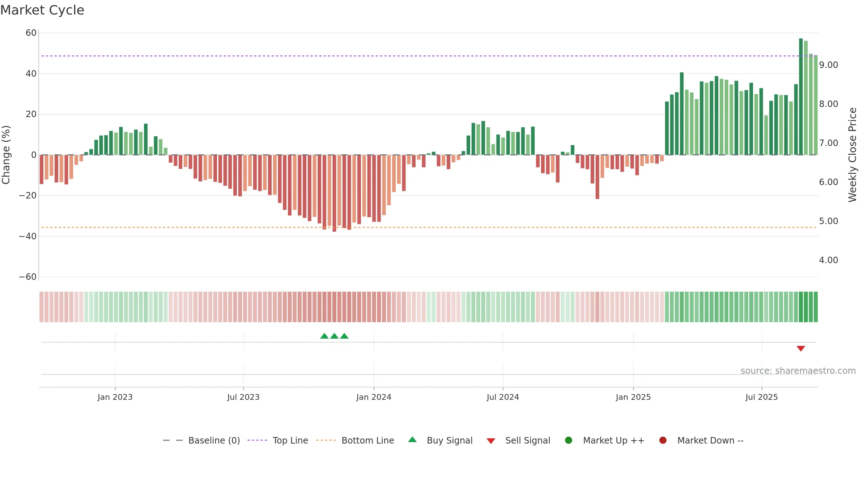Select the red sell signal marker near Jul 2025
The height and width of the screenshot is (488, 868).
(x=801, y=348)
